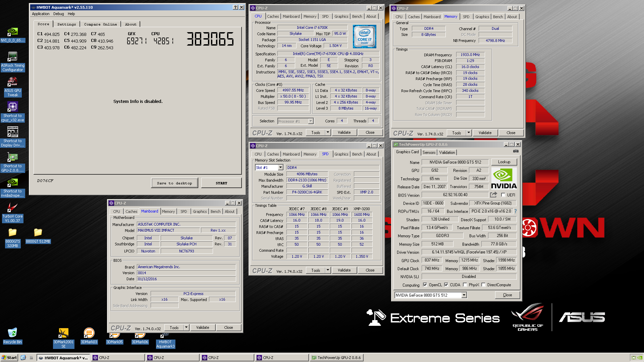
Task: Select TurboV Core V1.00.37 desktop icon
Action: [12, 213]
